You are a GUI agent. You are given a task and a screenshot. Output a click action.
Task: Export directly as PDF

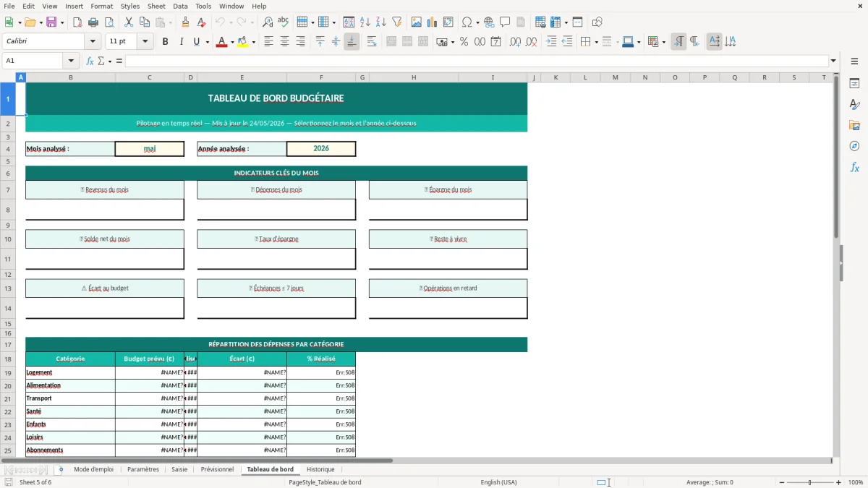77,22
